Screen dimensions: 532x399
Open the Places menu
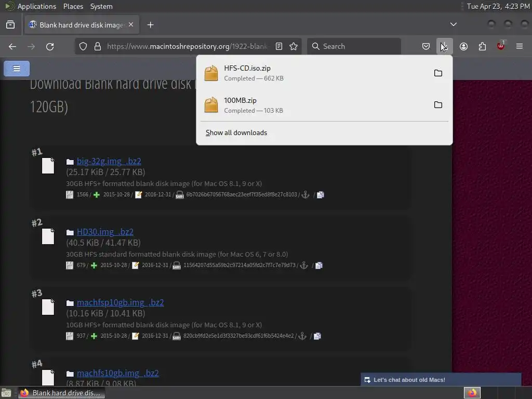[73, 6]
